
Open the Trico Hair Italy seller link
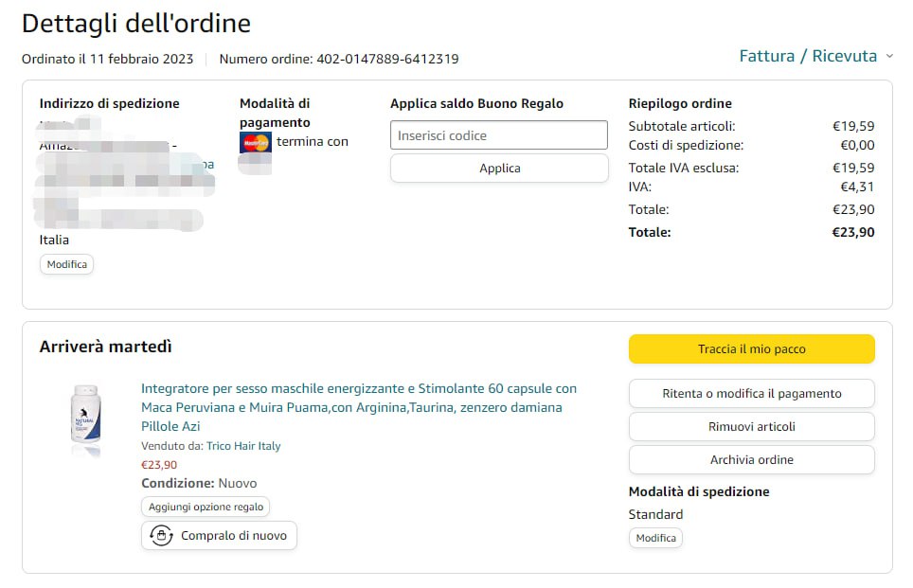tap(243, 446)
